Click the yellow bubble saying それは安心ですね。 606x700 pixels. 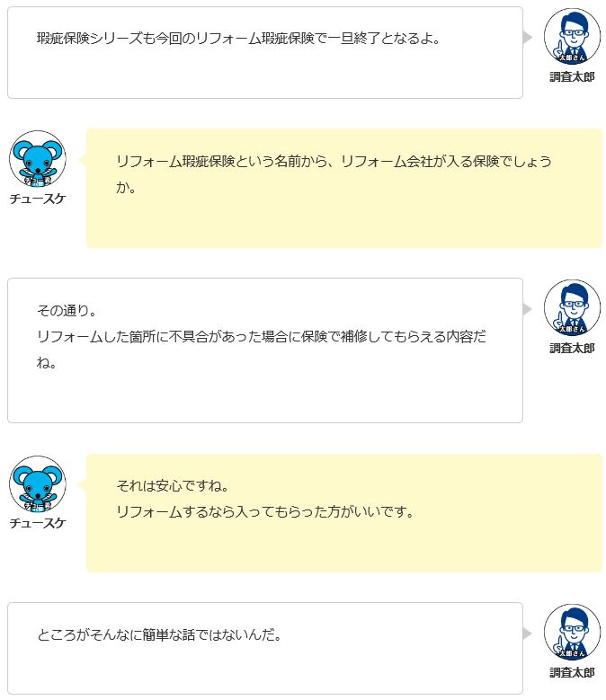[x=344, y=513]
